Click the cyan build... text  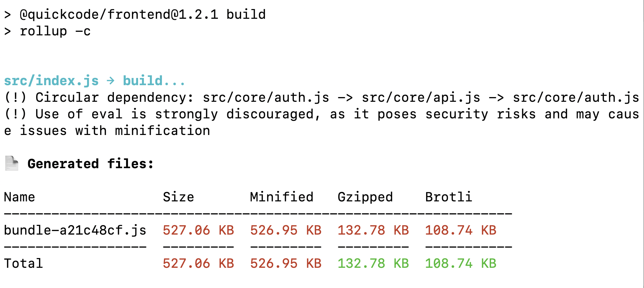click(x=154, y=81)
